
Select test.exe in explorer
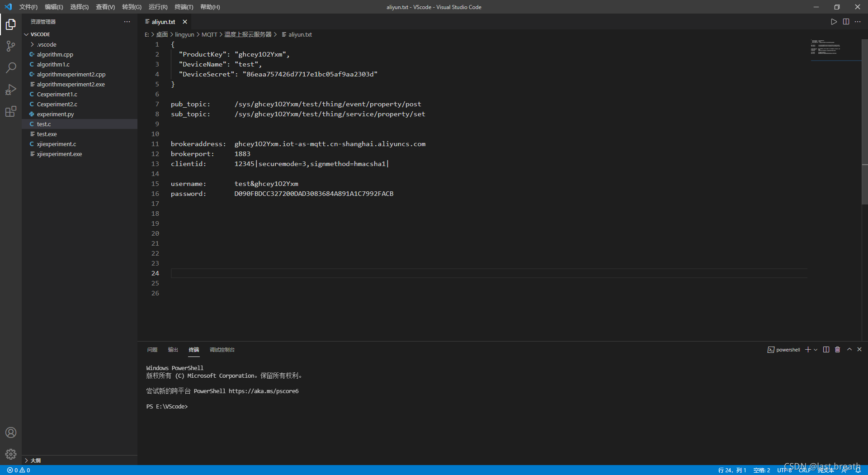pos(80,134)
